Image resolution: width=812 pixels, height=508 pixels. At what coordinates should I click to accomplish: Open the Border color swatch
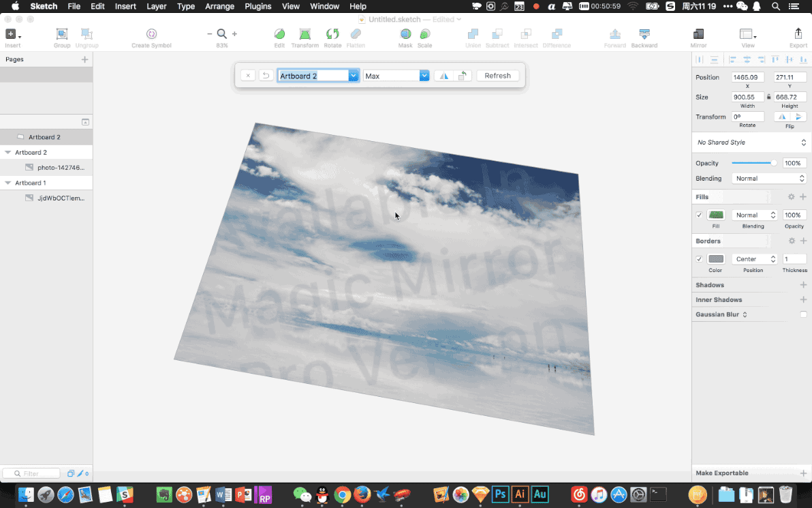[x=716, y=259]
